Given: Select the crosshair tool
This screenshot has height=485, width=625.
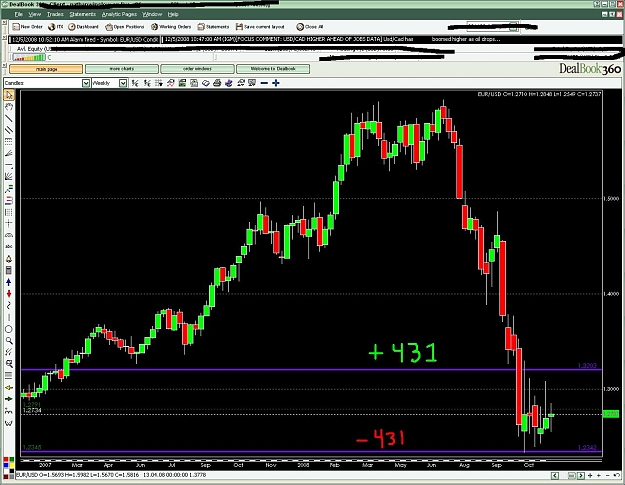Looking at the screenshot, I should [x=9, y=224].
